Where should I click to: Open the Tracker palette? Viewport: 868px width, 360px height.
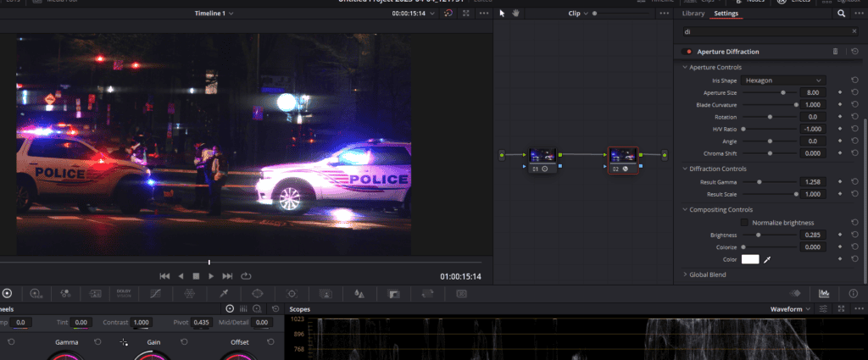pos(292,294)
